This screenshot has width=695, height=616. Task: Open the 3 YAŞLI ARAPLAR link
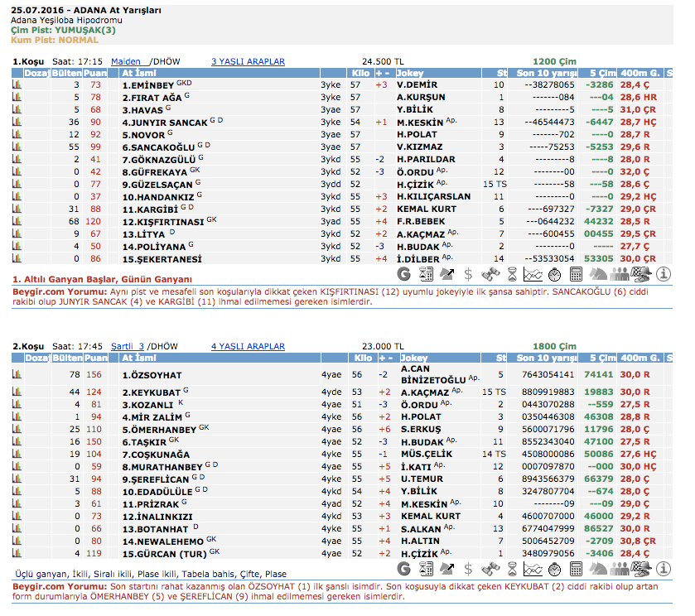click(x=248, y=61)
